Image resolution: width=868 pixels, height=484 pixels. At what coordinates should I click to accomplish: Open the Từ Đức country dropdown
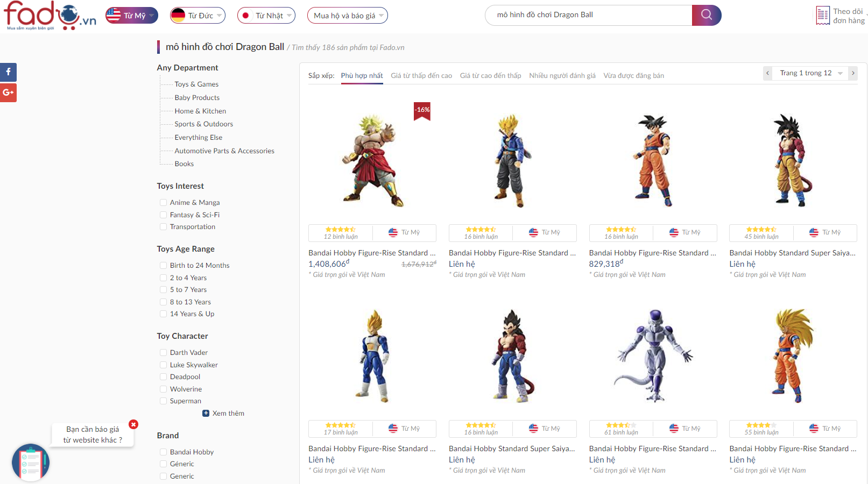coord(197,16)
